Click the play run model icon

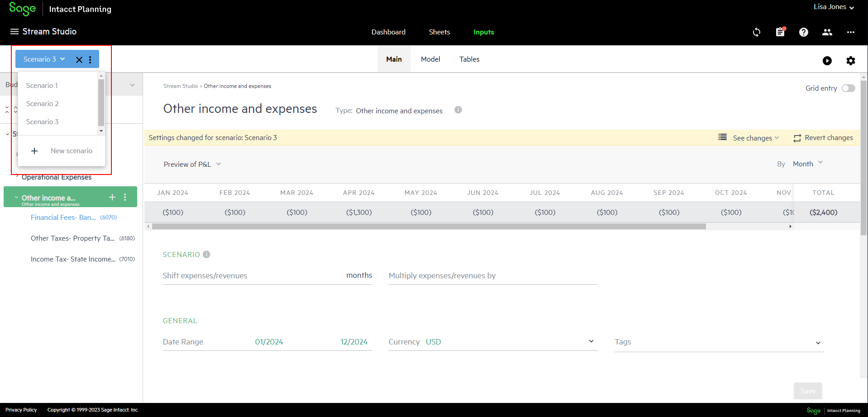coord(827,61)
